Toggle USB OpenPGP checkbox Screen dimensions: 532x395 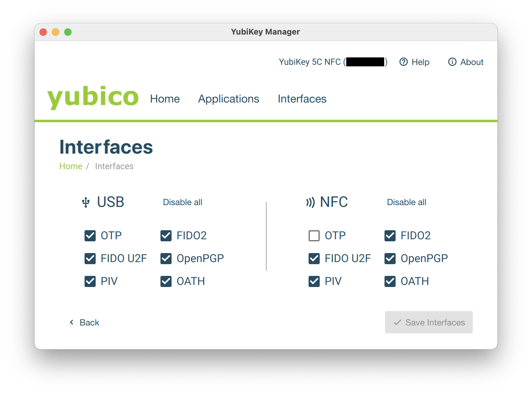[x=166, y=259]
